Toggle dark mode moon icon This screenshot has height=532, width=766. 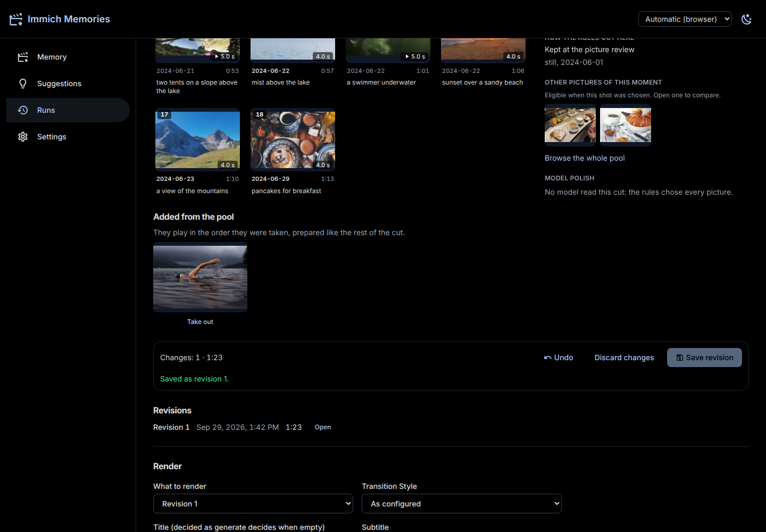click(747, 19)
